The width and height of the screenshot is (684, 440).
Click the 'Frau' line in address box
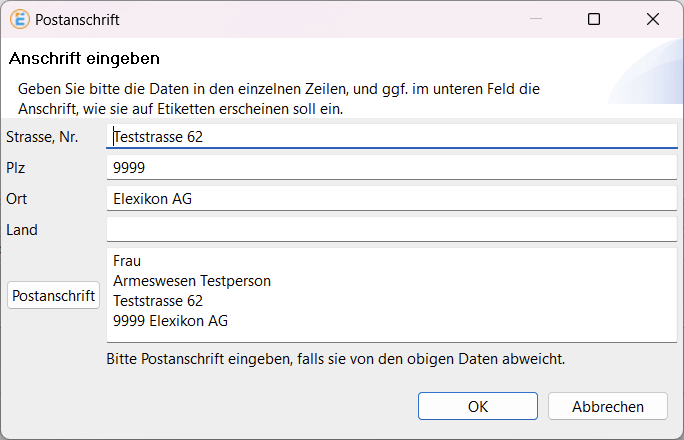[128, 261]
